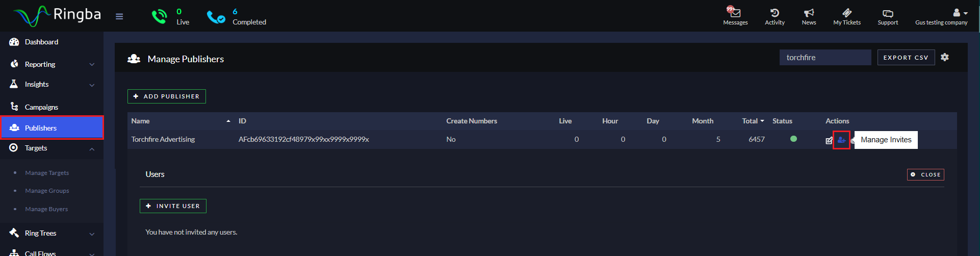Click Total value 6457

pos(757,139)
